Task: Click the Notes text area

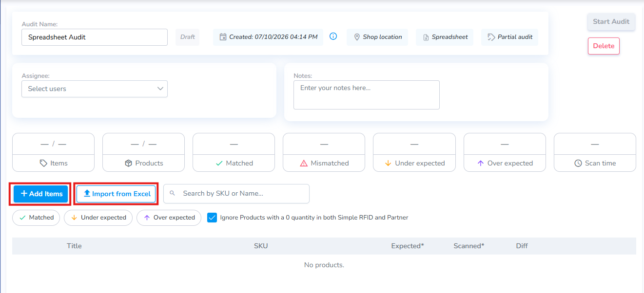Action: pyautogui.click(x=367, y=95)
